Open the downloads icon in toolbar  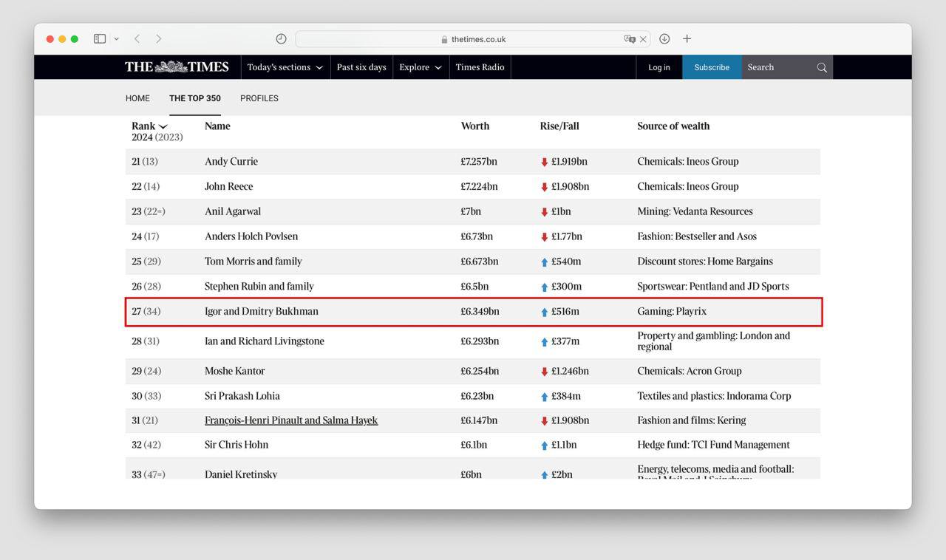point(664,38)
